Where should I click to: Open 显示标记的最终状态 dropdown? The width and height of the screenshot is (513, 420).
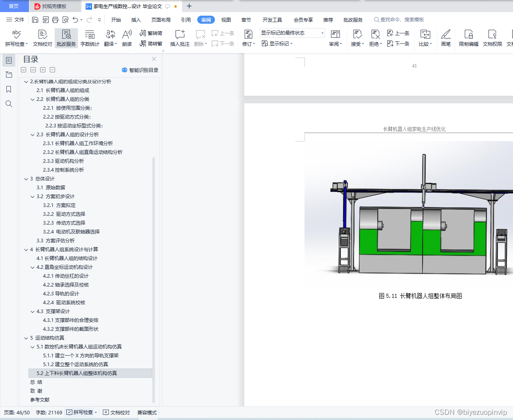tap(292, 33)
